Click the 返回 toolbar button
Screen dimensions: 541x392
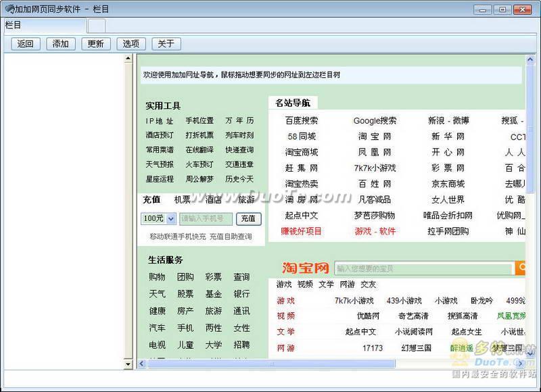pos(26,44)
